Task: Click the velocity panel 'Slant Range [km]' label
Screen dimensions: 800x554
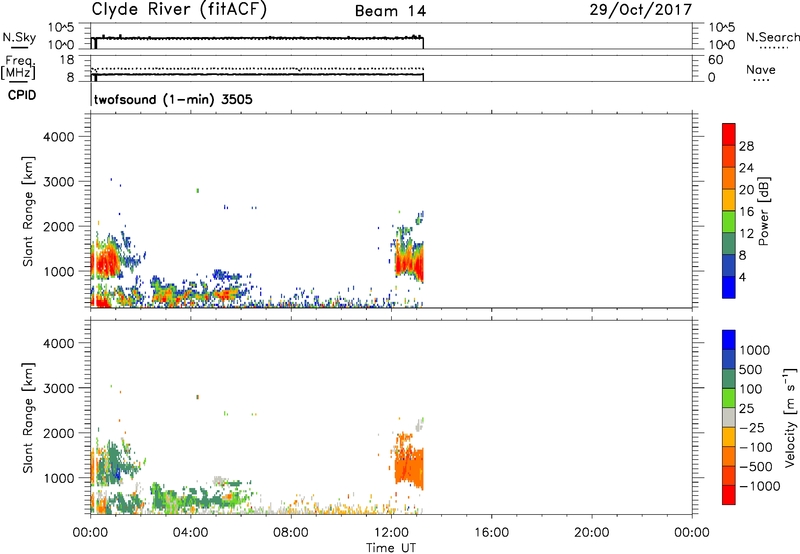Action: pyautogui.click(x=28, y=418)
